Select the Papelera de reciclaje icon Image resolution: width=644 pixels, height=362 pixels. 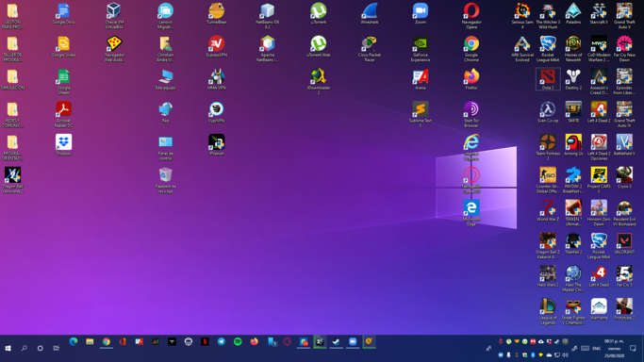coord(166,181)
